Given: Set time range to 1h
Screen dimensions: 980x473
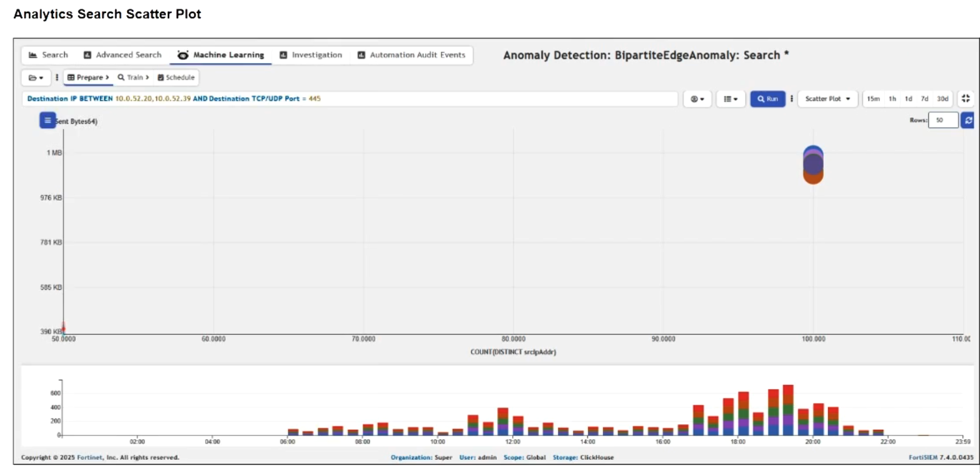Looking at the screenshot, I should [892, 99].
